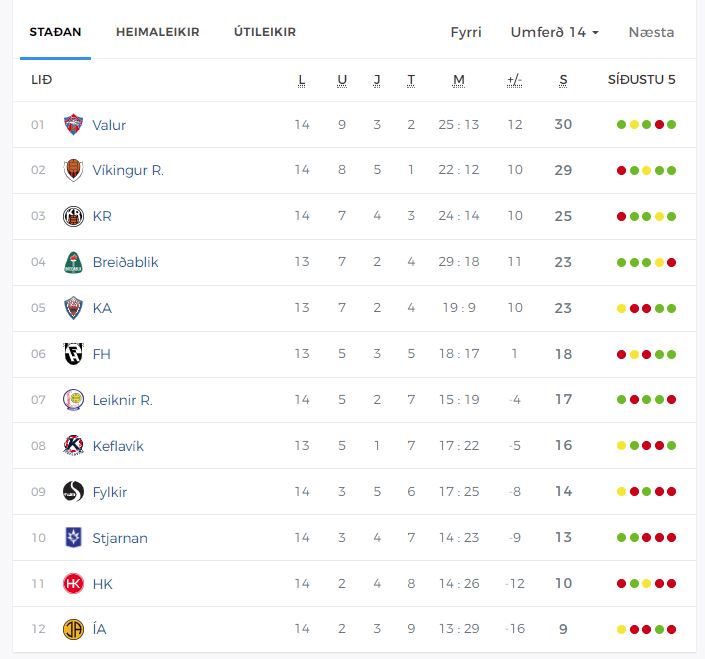Click the Breiðablik team logo
This screenshot has height=659, width=705.
tap(73, 262)
